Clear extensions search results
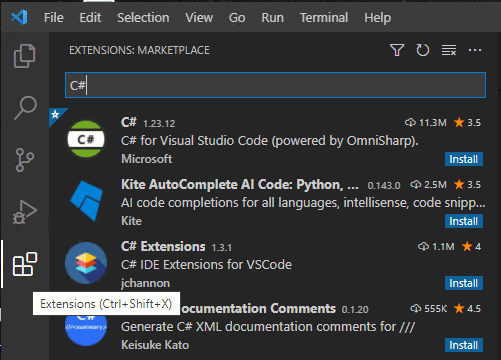Screen dimensions: 501x360 click(449, 50)
